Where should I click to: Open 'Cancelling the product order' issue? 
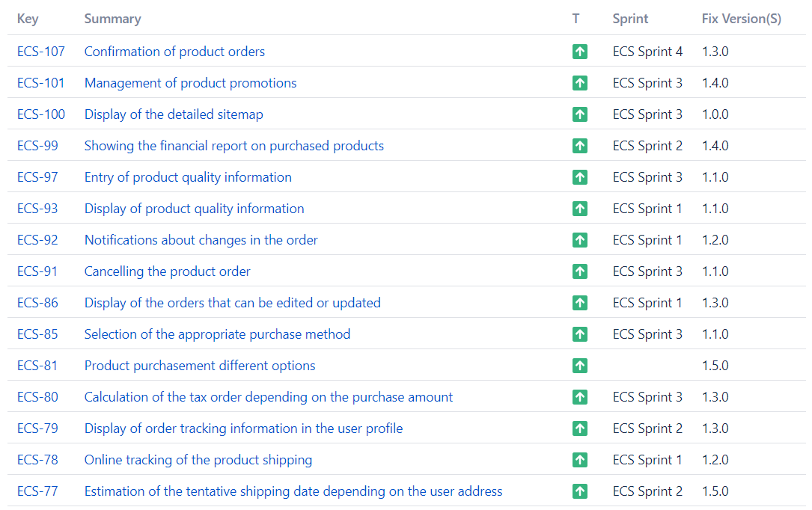[167, 271]
